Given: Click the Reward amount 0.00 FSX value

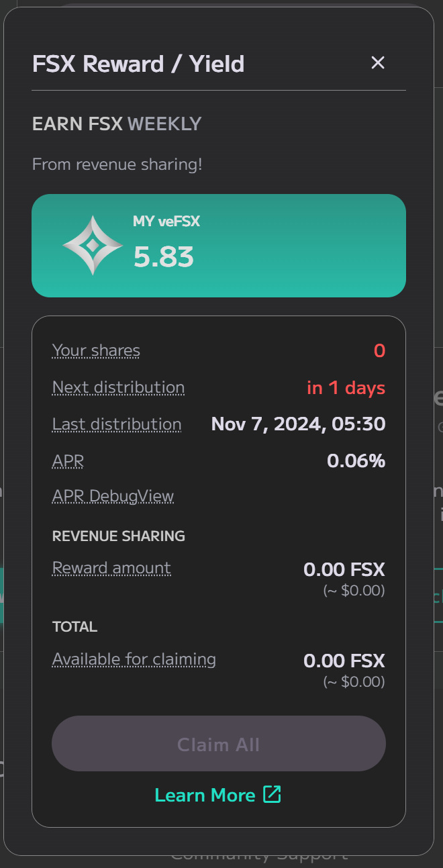Looking at the screenshot, I should tap(344, 570).
